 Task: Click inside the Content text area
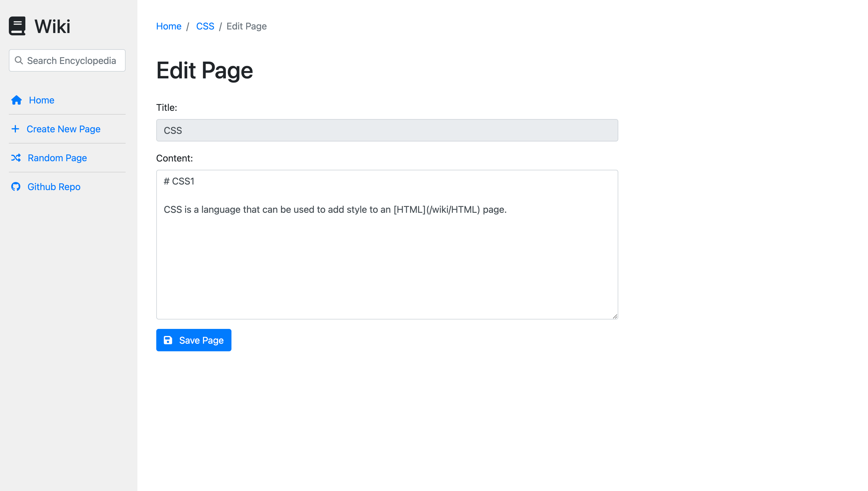click(x=387, y=263)
